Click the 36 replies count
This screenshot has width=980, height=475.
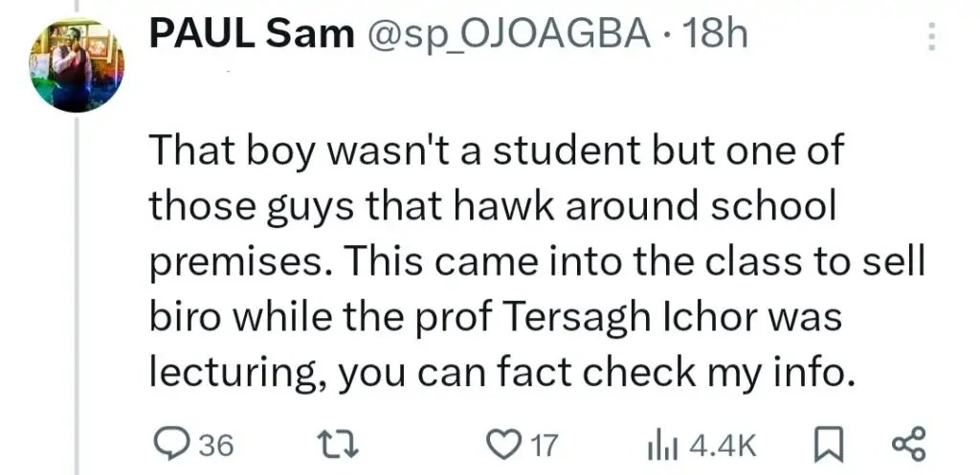coord(216,445)
